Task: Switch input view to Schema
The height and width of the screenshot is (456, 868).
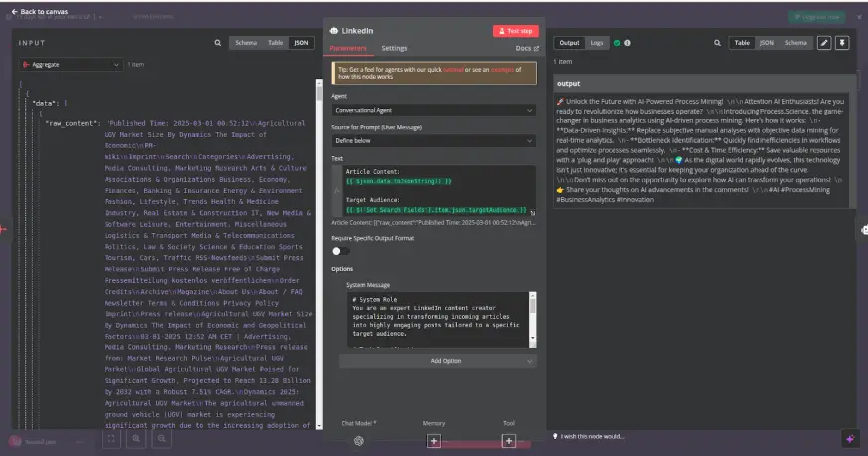Action: coord(244,43)
